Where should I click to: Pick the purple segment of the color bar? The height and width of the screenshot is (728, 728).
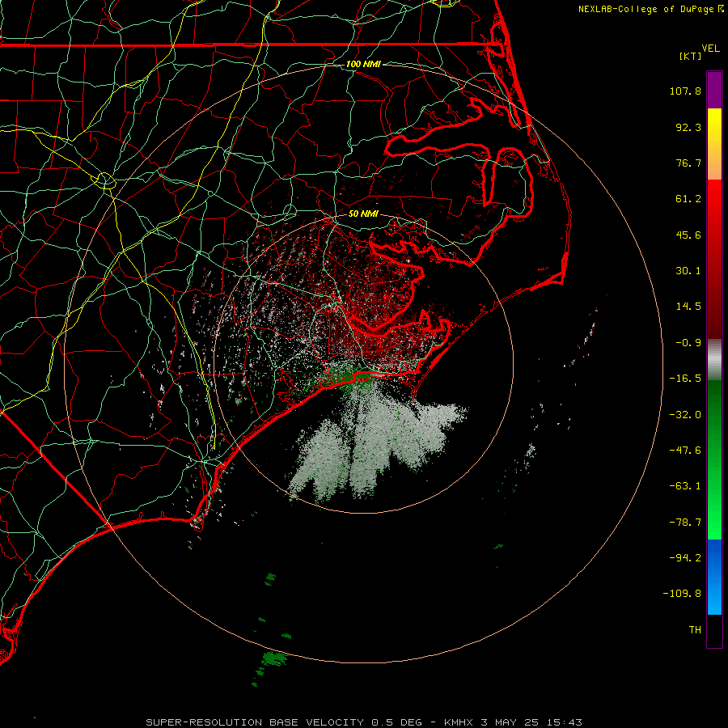[714, 91]
